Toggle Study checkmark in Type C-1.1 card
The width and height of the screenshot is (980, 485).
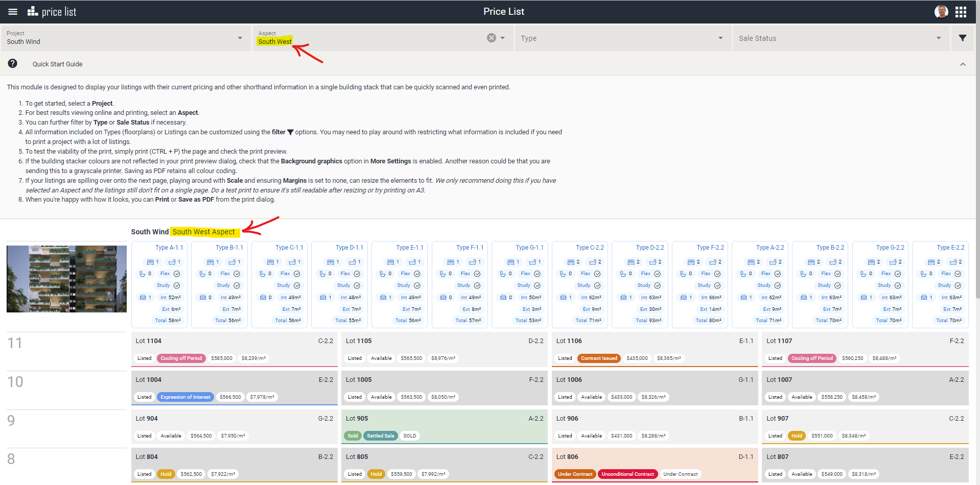tap(297, 286)
